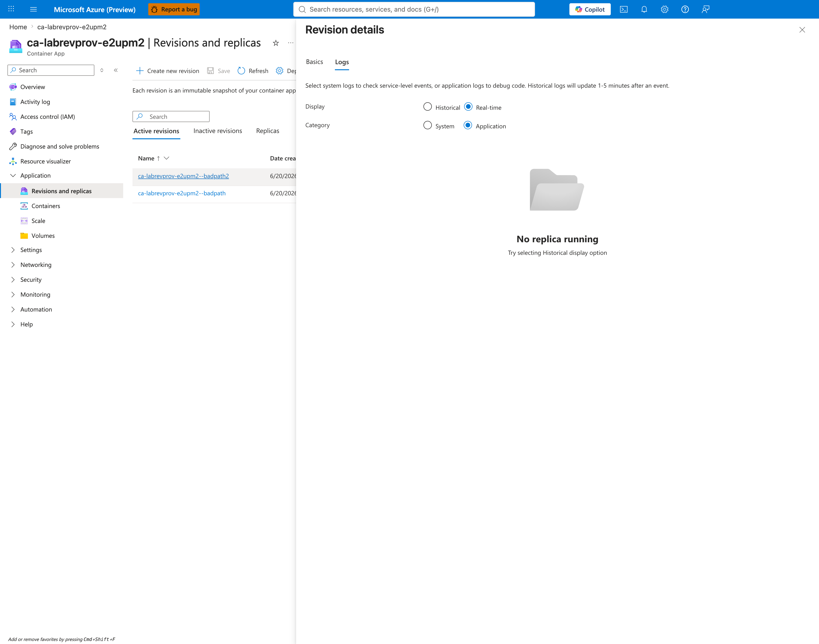This screenshot has width=819, height=644.
Task: Open Volumes under Application
Action: tap(43, 236)
